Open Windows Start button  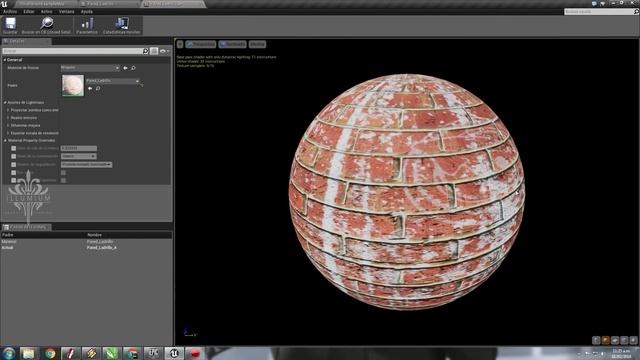click(x=9, y=353)
